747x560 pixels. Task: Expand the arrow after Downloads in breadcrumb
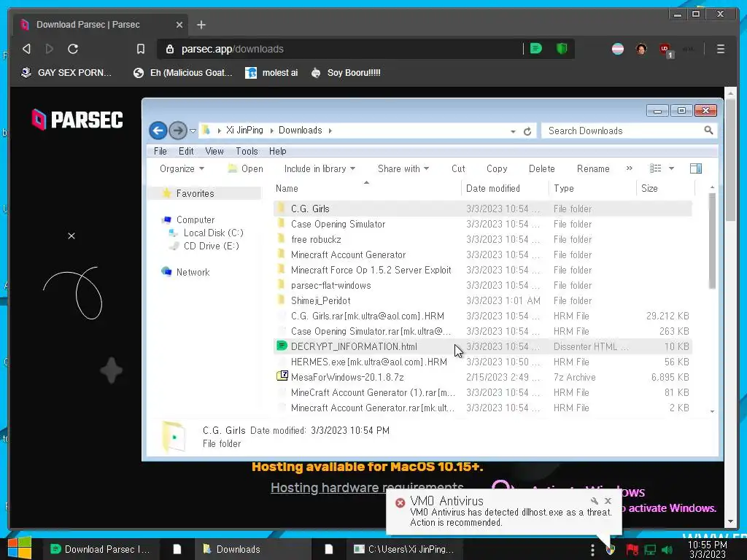click(x=330, y=131)
